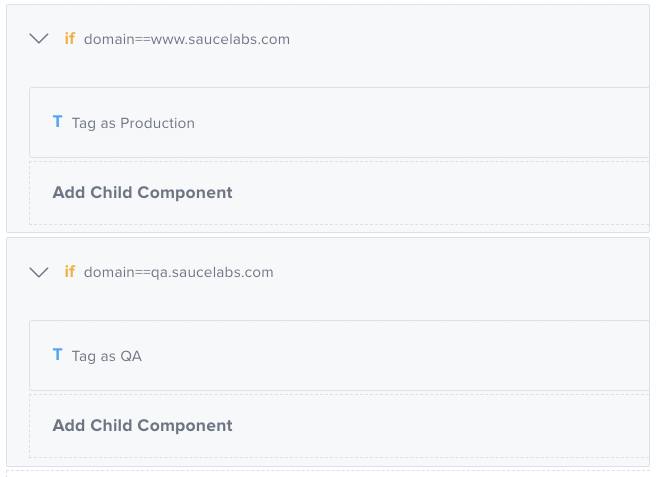Click the orange if icon for www.saucelabs.com
The height and width of the screenshot is (477, 658).
[69, 40]
